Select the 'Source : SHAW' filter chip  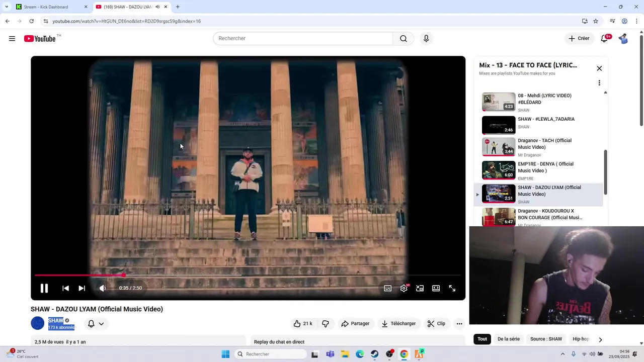[x=546, y=339]
